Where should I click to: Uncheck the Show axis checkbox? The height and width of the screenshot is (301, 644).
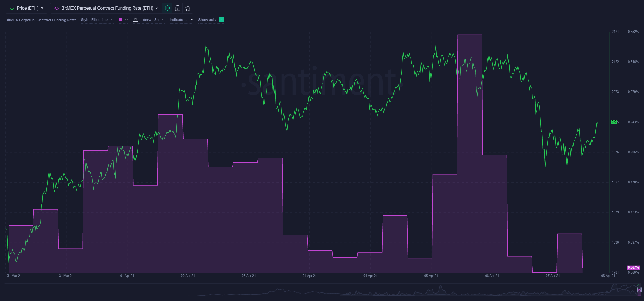click(x=221, y=20)
